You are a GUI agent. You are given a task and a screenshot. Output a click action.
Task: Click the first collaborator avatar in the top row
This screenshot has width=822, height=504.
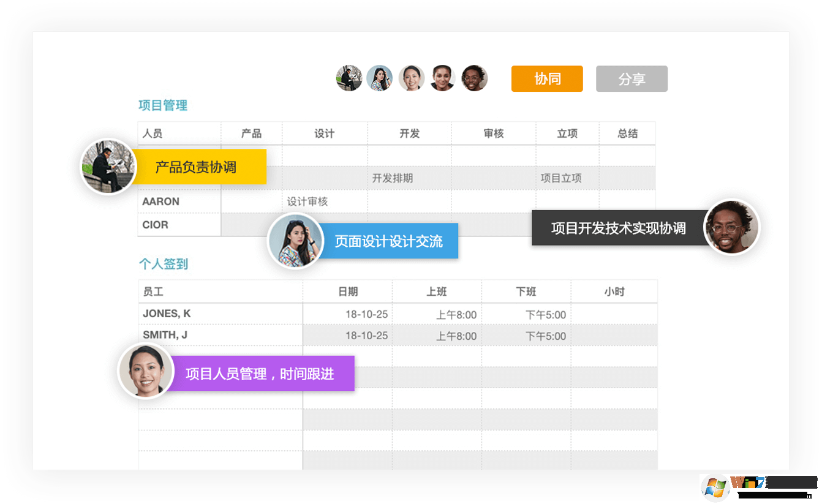(349, 78)
